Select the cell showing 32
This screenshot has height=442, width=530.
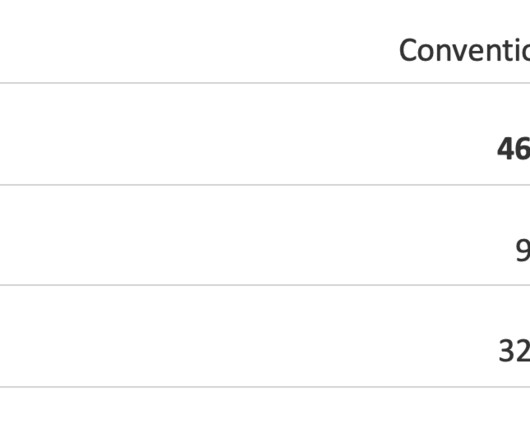coord(514,351)
